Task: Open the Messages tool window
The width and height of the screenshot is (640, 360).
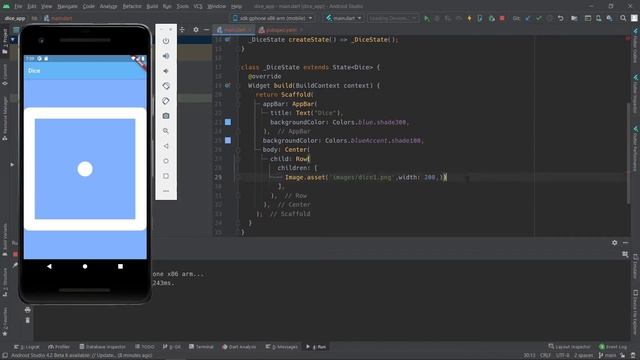Action: (282, 347)
